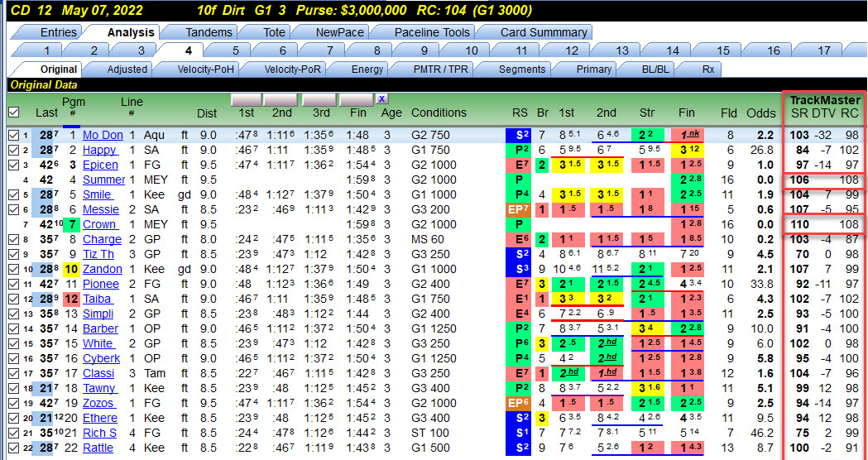Toggle checkbox for row 8 Charge

pos(13,240)
